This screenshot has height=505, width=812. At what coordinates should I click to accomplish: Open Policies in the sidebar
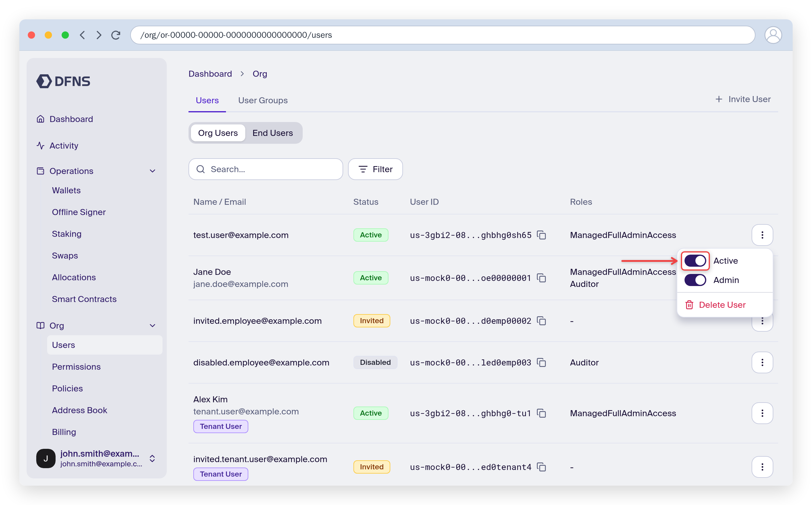[x=67, y=388]
